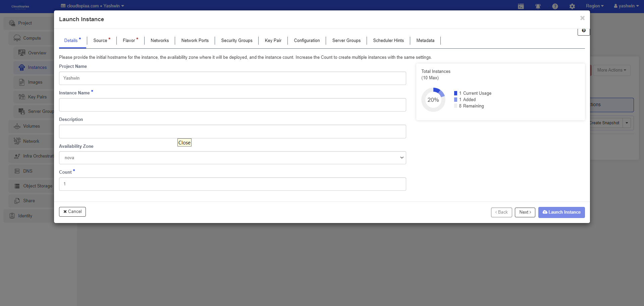Open the Flavor tab
The image size is (644, 306).
click(x=129, y=41)
